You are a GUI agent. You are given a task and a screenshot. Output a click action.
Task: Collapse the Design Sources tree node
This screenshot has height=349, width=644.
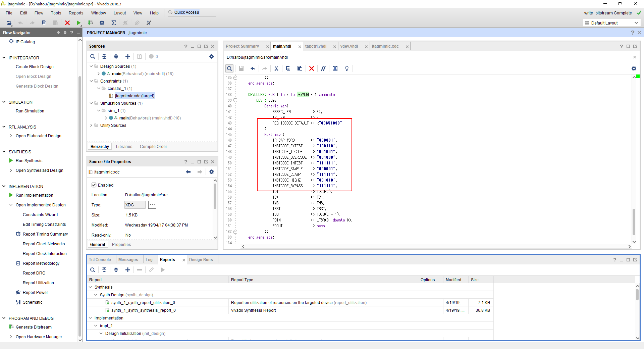pos(91,66)
